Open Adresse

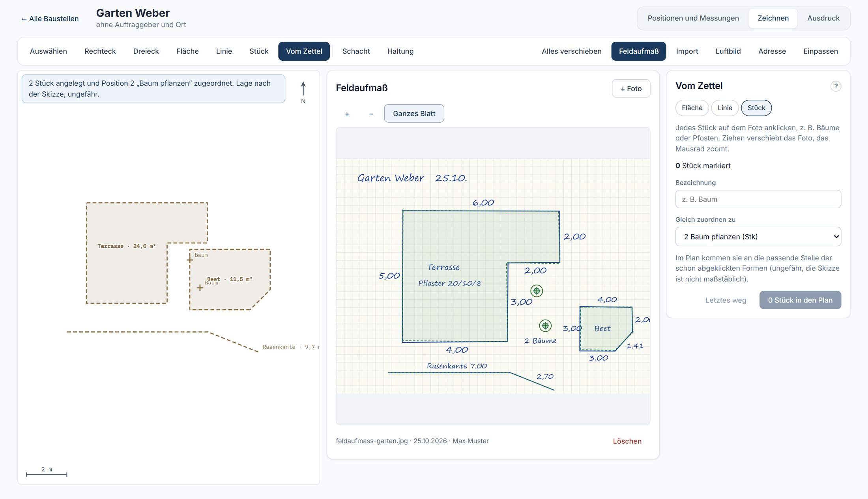[x=772, y=51]
